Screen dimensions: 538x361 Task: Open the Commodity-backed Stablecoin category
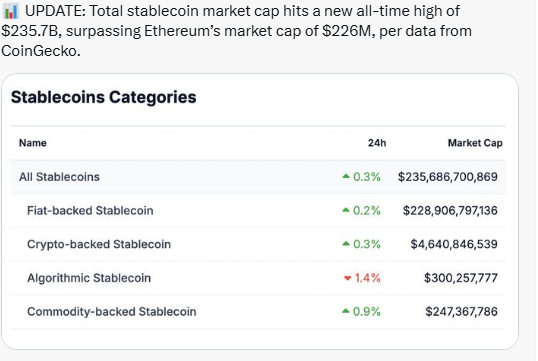(112, 311)
